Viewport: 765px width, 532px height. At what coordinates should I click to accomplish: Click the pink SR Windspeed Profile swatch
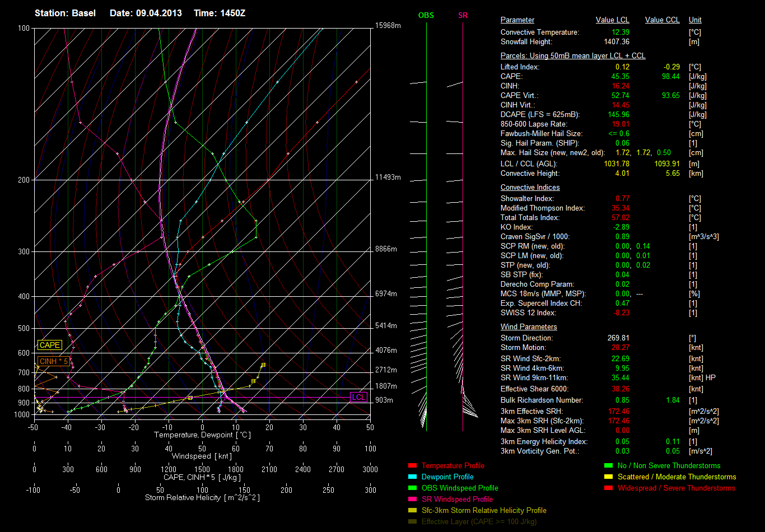click(x=412, y=500)
